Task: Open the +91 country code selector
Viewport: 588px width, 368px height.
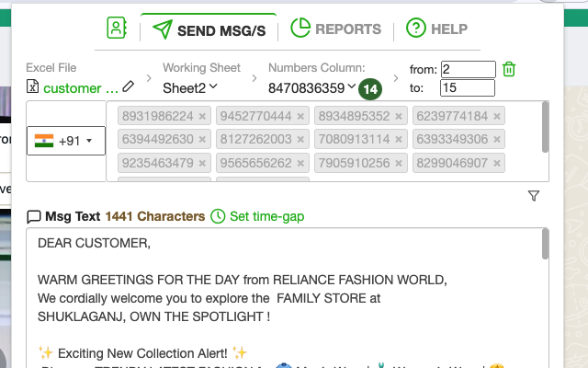Action: (x=66, y=142)
